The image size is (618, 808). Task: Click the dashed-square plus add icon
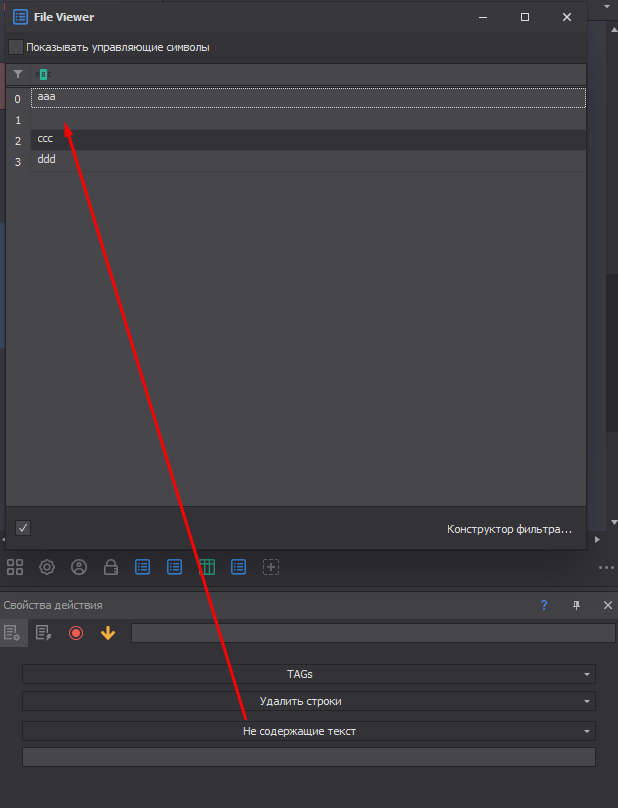pos(271,567)
